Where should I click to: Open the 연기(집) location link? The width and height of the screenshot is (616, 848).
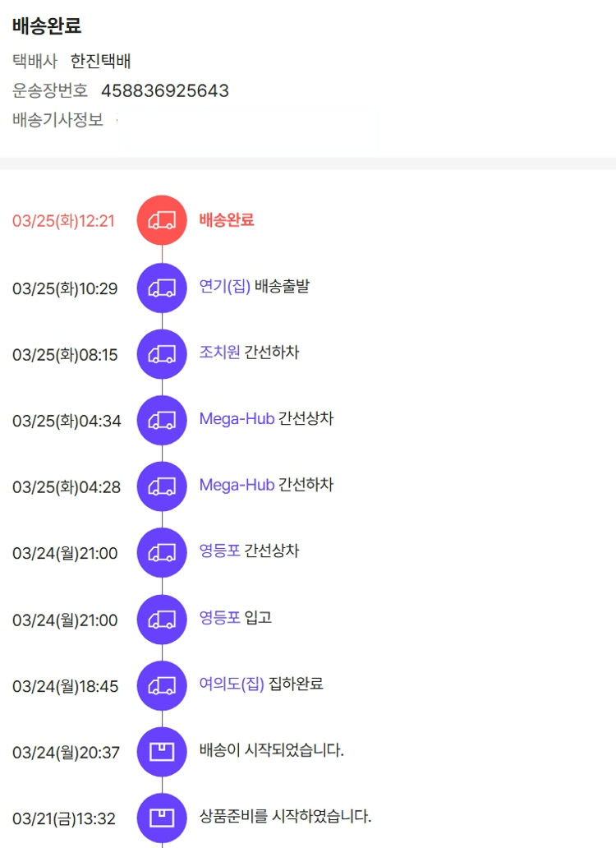point(224,287)
